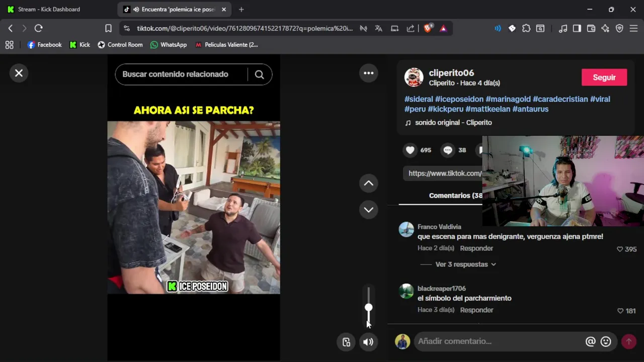Open the Kick bookmark
This screenshot has width=644, height=362.
pyautogui.click(x=79, y=45)
